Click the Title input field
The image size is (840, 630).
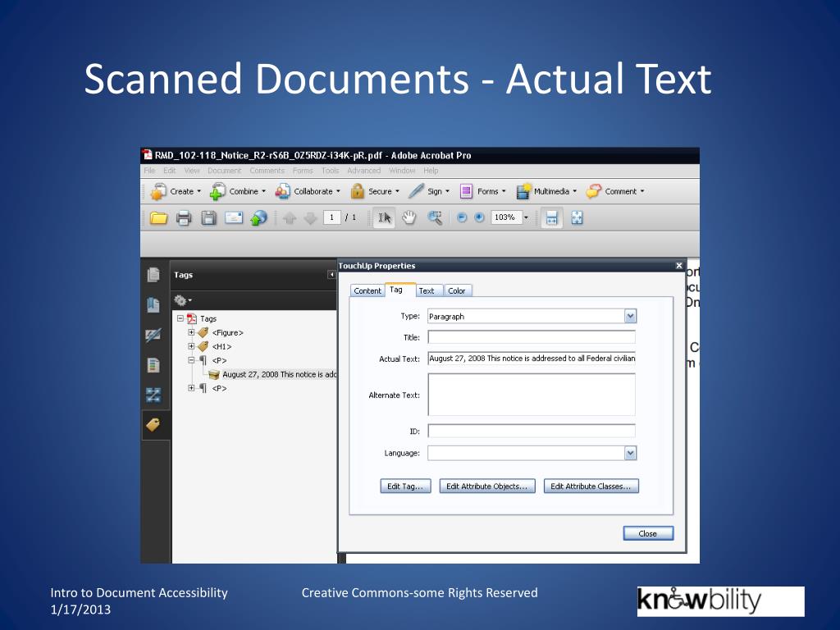pyautogui.click(x=532, y=337)
